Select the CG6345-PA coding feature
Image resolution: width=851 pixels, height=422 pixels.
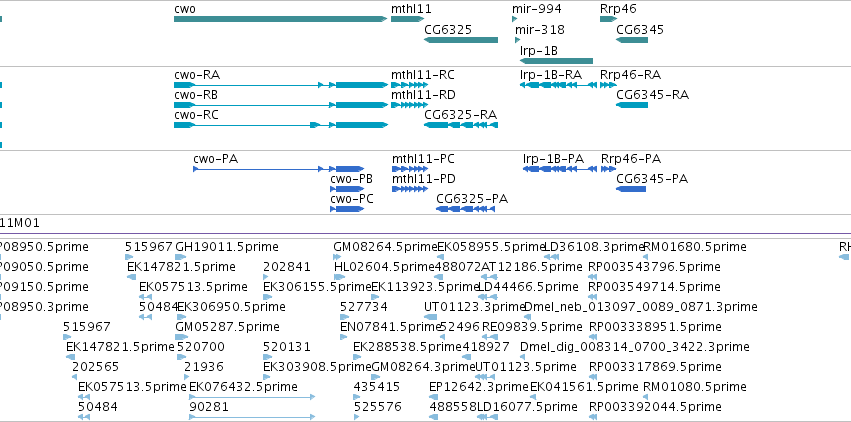631,189
